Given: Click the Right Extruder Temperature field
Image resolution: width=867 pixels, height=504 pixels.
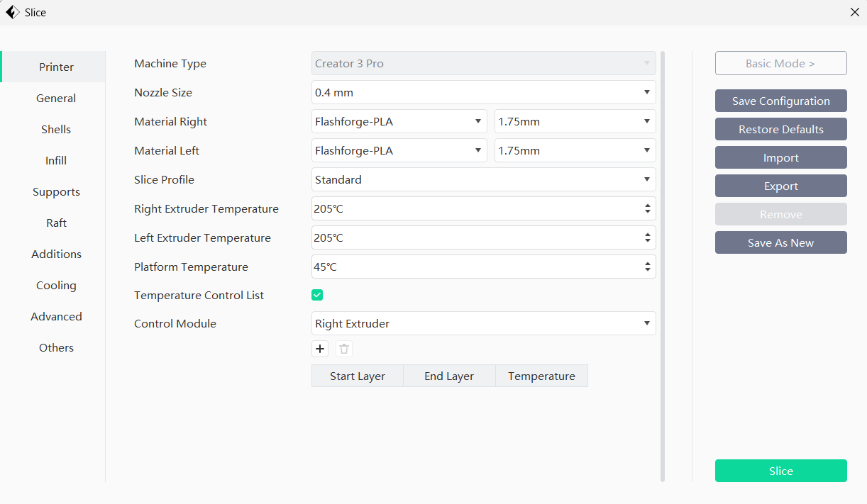Looking at the screenshot, I should (x=484, y=208).
